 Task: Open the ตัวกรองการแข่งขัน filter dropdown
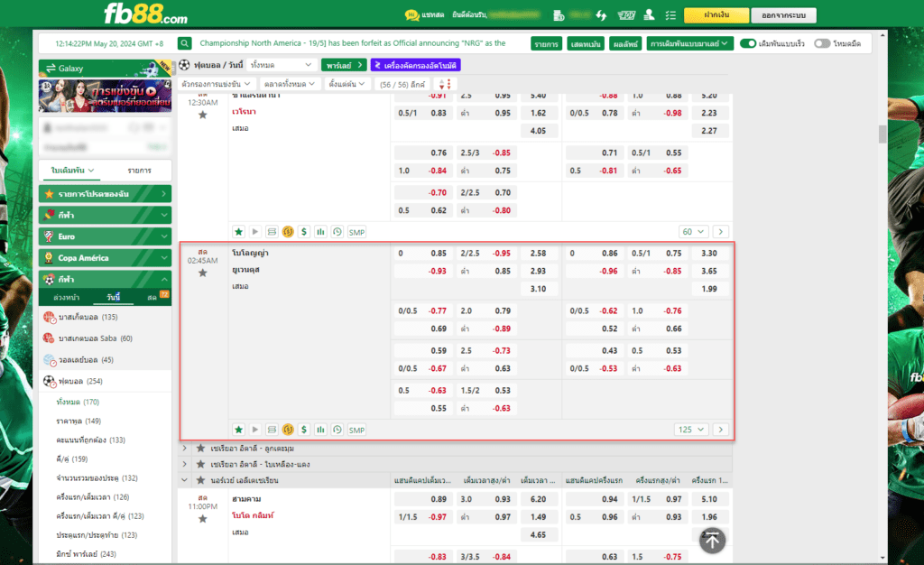point(217,84)
